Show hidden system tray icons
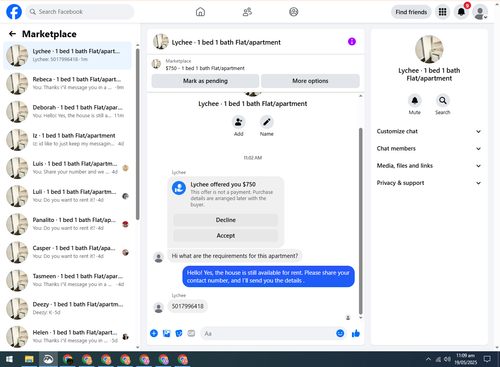 coord(428,359)
